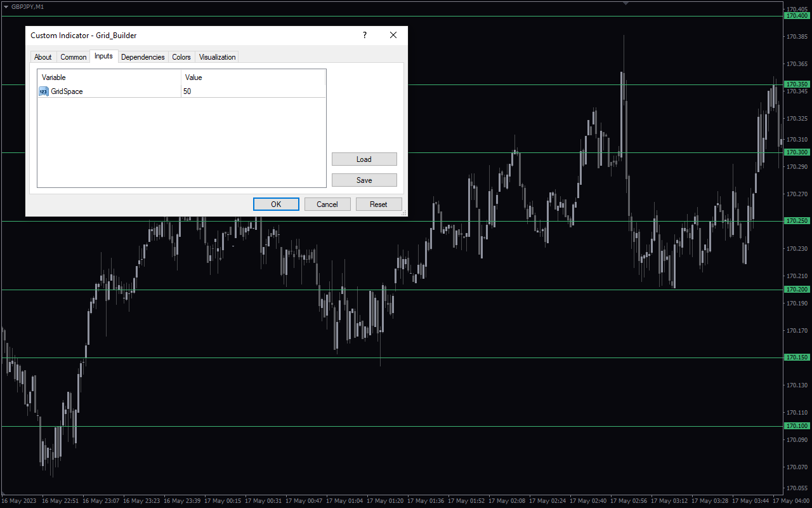Open the GBPJPY,M1 chart menu arrow
Viewport: 812px width, 508px height.
pyautogui.click(x=6, y=6)
